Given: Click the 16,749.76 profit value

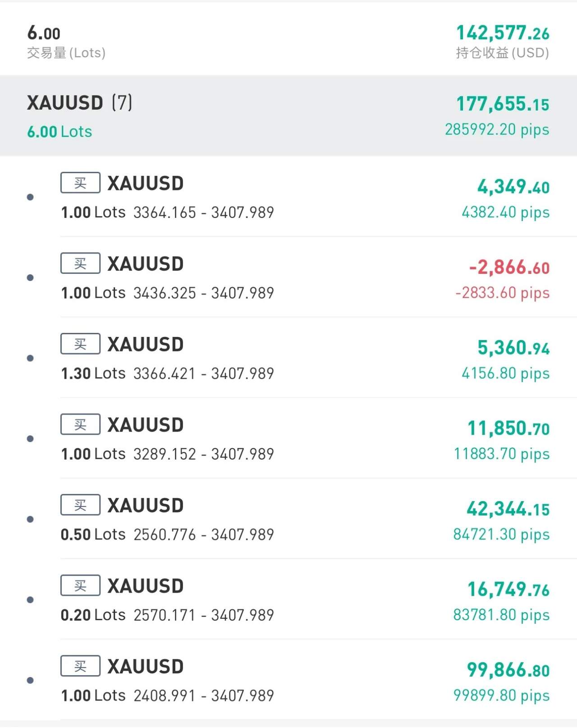Looking at the screenshot, I should pyautogui.click(x=508, y=590).
